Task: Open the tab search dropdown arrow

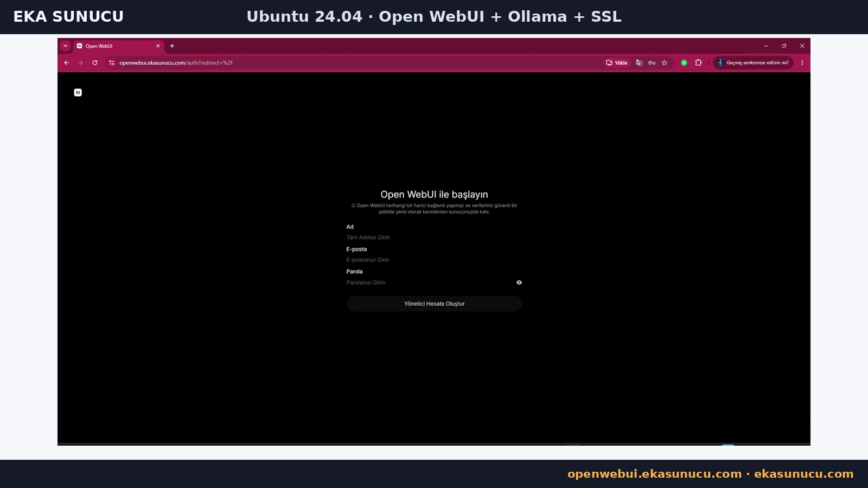Action: coord(65,46)
